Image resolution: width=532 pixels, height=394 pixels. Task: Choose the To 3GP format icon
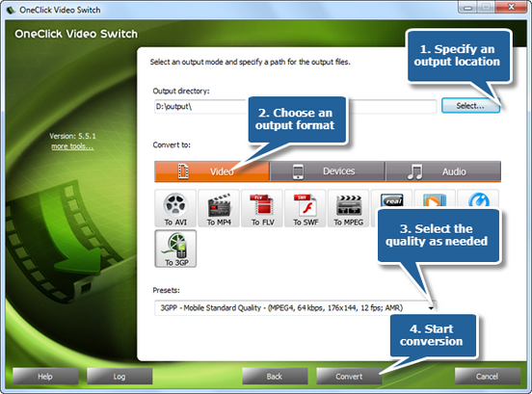(x=175, y=249)
